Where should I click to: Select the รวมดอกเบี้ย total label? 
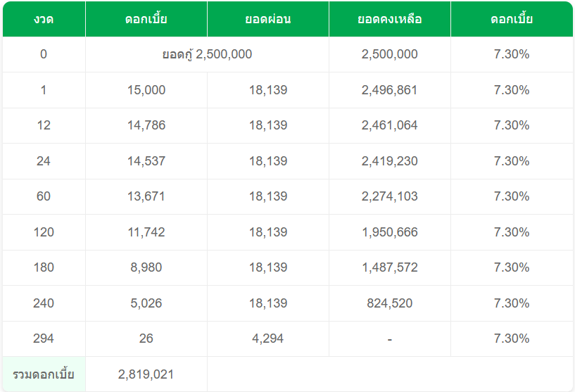pyautogui.click(x=44, y=374)
